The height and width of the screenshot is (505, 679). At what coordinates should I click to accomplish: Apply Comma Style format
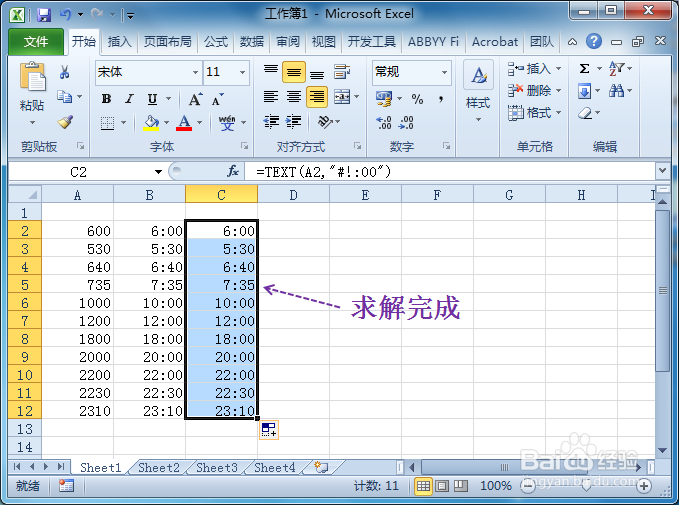[x=440, y=99]
